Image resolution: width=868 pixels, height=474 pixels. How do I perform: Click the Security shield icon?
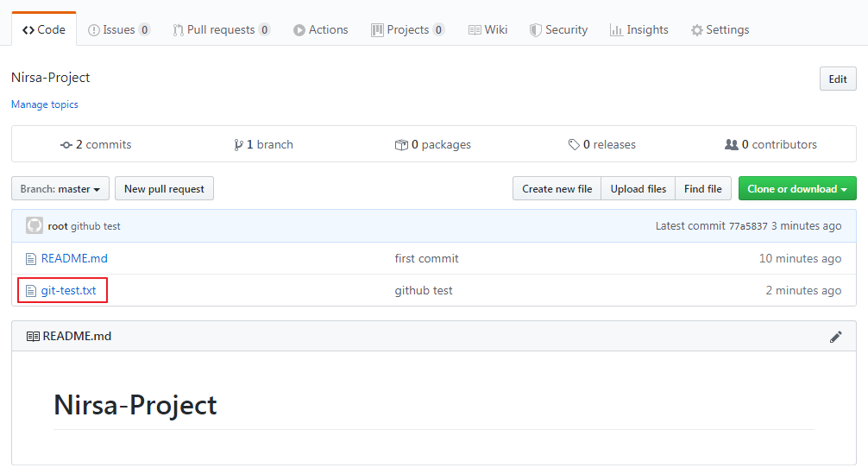point(535,30)
